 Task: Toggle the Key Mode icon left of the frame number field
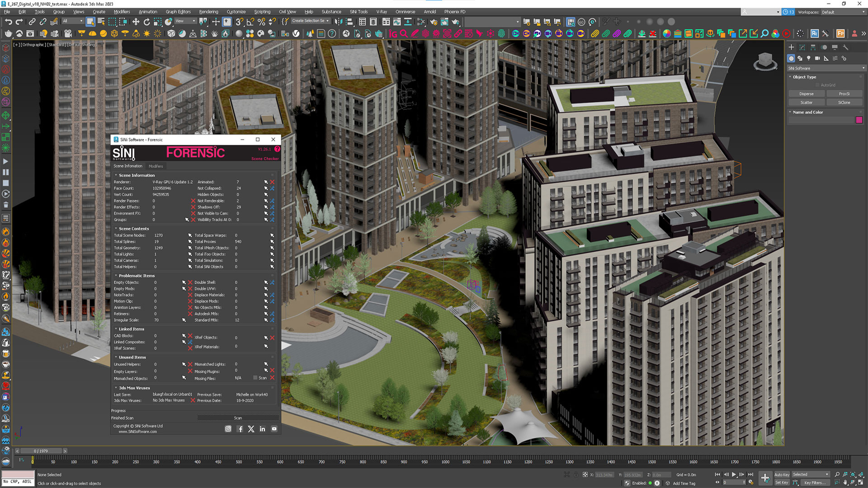717,482
